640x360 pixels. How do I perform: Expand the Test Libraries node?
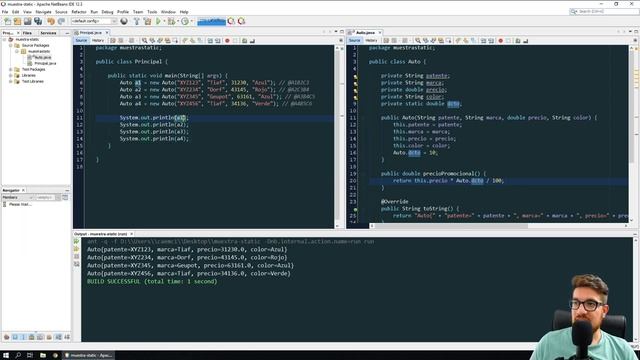point(11,81)
